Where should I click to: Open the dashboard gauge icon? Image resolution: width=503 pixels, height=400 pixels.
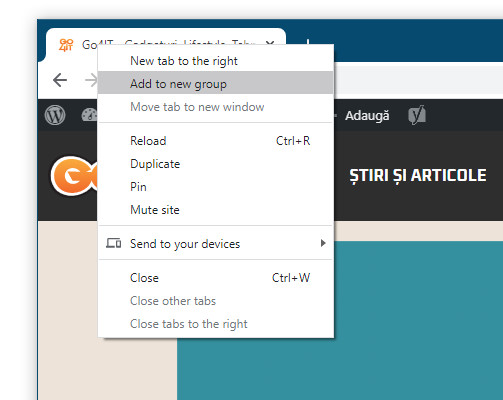tap(89, 115)
